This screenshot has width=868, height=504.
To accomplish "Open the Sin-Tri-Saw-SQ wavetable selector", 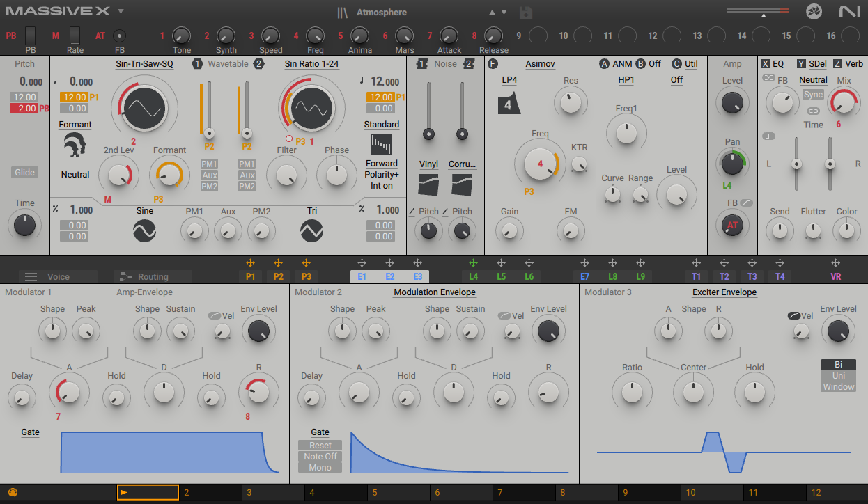I will (144, 64).
